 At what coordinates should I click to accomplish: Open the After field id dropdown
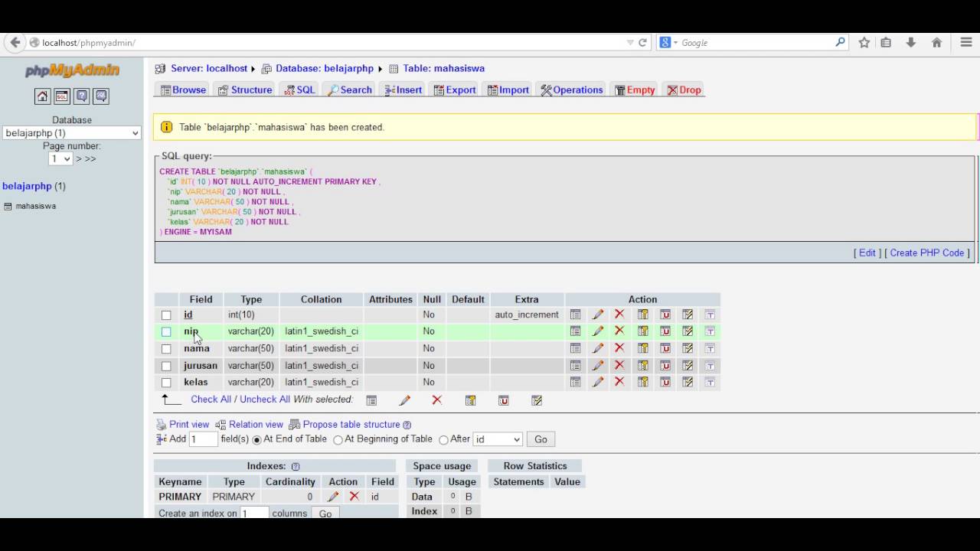tap(498, 439)
